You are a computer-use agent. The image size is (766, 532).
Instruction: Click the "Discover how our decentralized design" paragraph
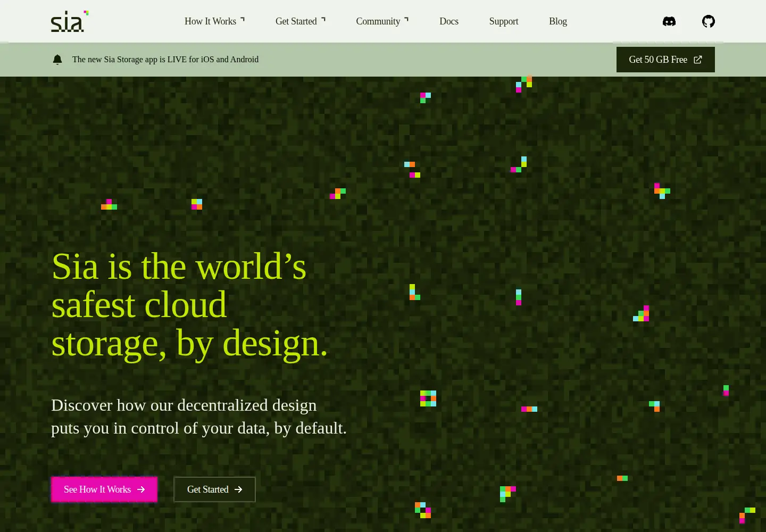[x=199, y=417]
